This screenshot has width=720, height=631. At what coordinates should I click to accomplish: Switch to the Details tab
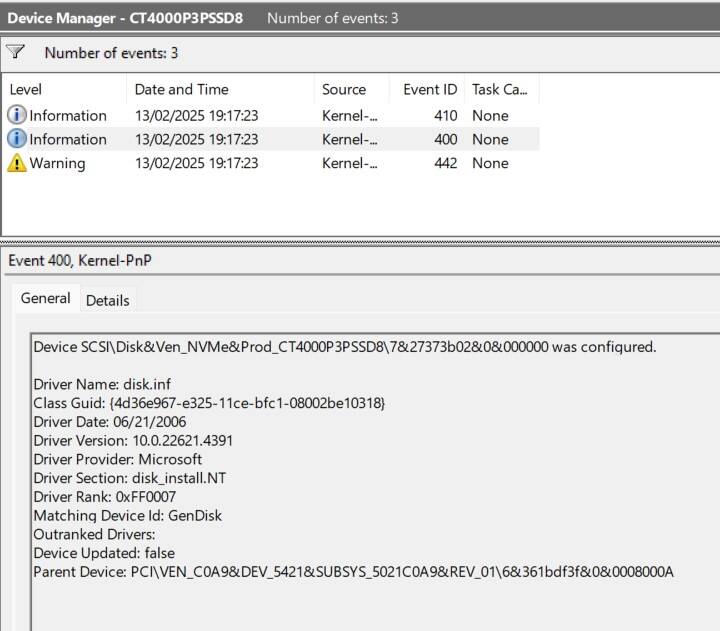[x=107, y=300]
